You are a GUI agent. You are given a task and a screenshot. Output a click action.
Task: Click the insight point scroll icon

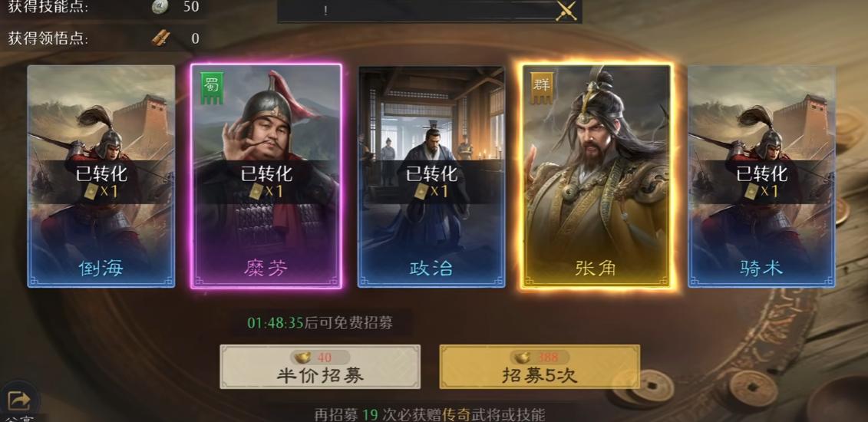pos(160,38)
